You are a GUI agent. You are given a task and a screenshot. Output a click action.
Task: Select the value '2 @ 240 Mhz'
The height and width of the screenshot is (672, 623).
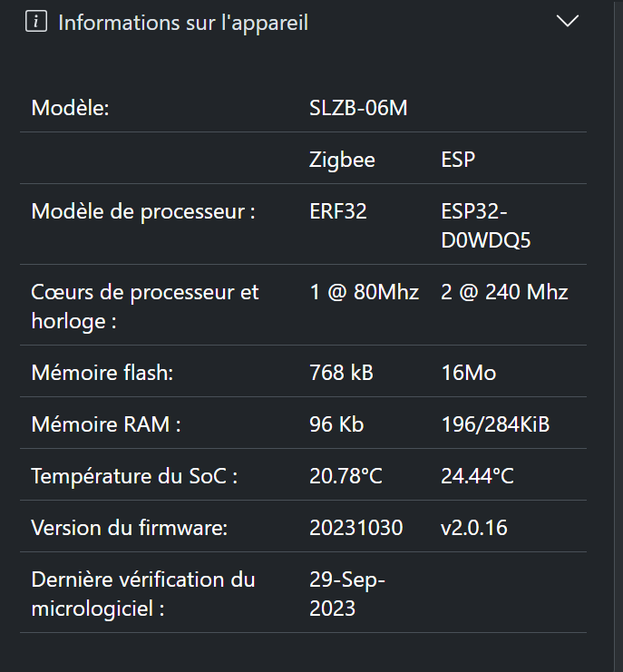[504, 292]
